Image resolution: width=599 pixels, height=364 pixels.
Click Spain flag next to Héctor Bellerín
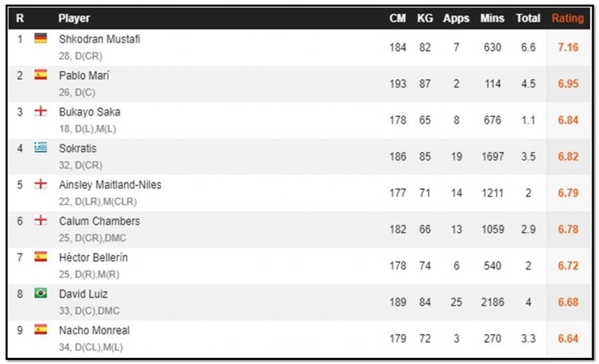point(41,257)
